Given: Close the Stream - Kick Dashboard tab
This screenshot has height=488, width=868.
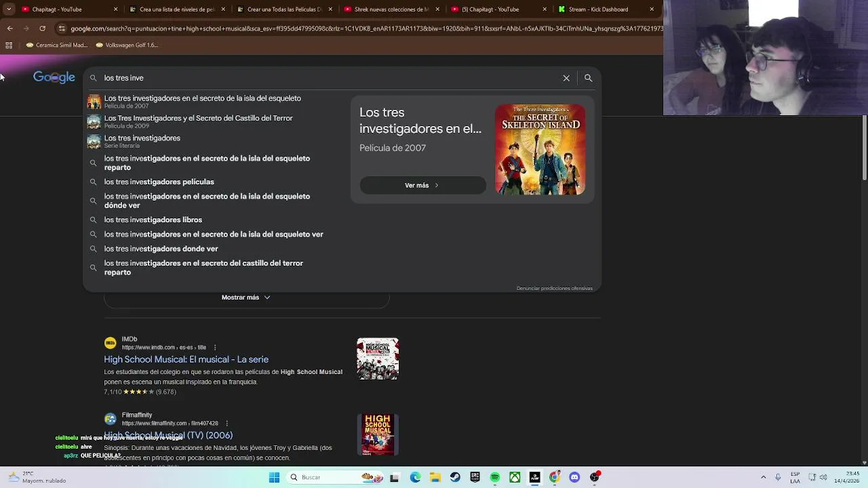Looking at the screenshot, I should pos(652,9).
